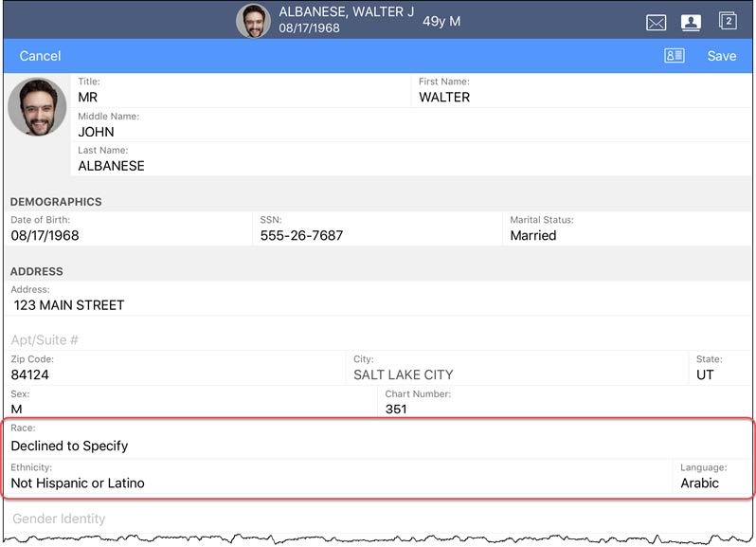The image size is (756, 547).
Task: Open the Ethnicity selector Not Hispanic or Latino
Action: point(338,477)
